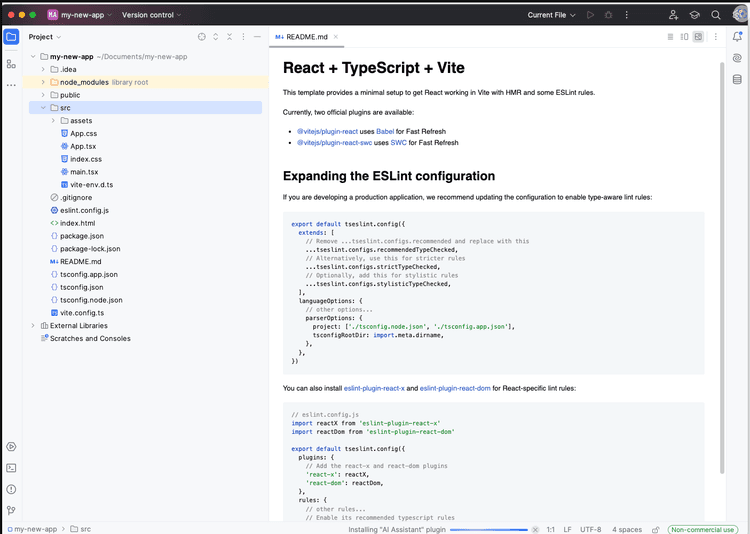This screenshot has width=750, height=534.
Task: Select Opened File locate target icon
Action: coord(201,37)
